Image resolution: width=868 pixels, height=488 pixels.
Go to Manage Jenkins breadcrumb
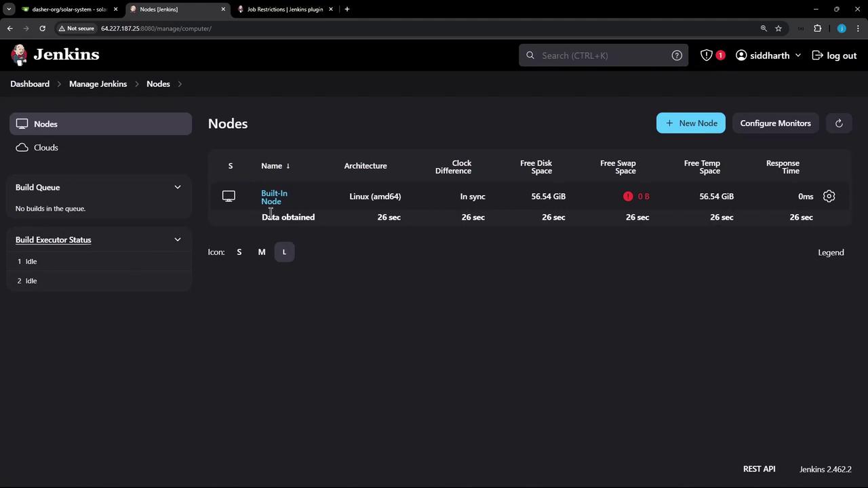click(98, 84)
